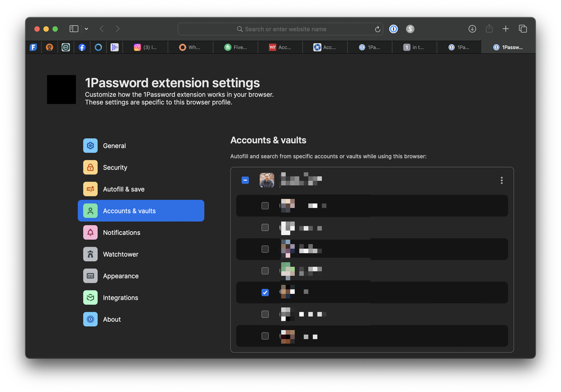
Task: Show the tab overview
Action: (523, 29)
